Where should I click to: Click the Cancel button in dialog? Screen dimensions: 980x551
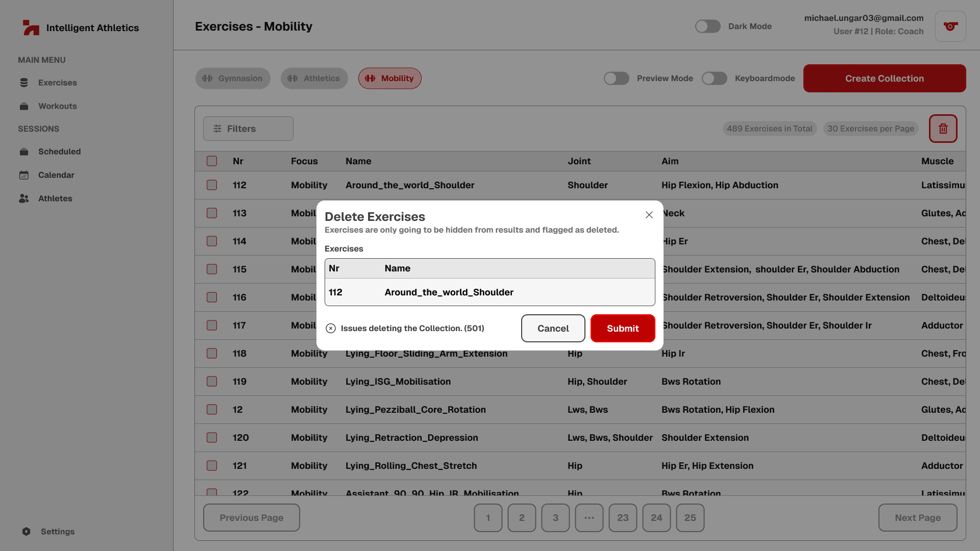tap(553, 329)
